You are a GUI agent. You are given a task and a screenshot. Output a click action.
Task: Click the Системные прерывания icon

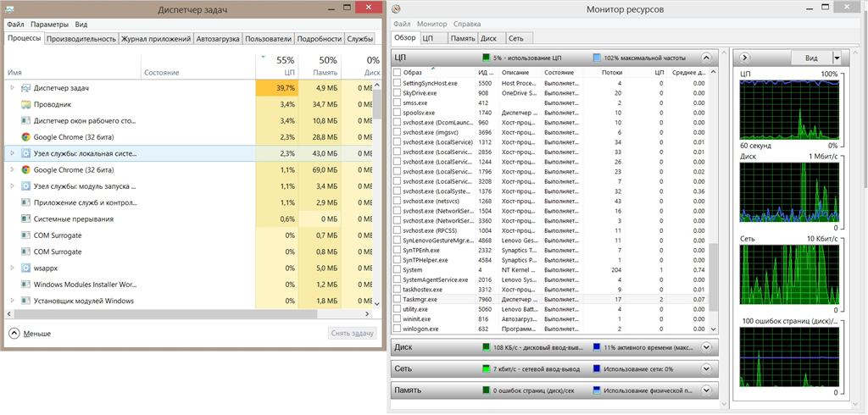click(25, 219)
